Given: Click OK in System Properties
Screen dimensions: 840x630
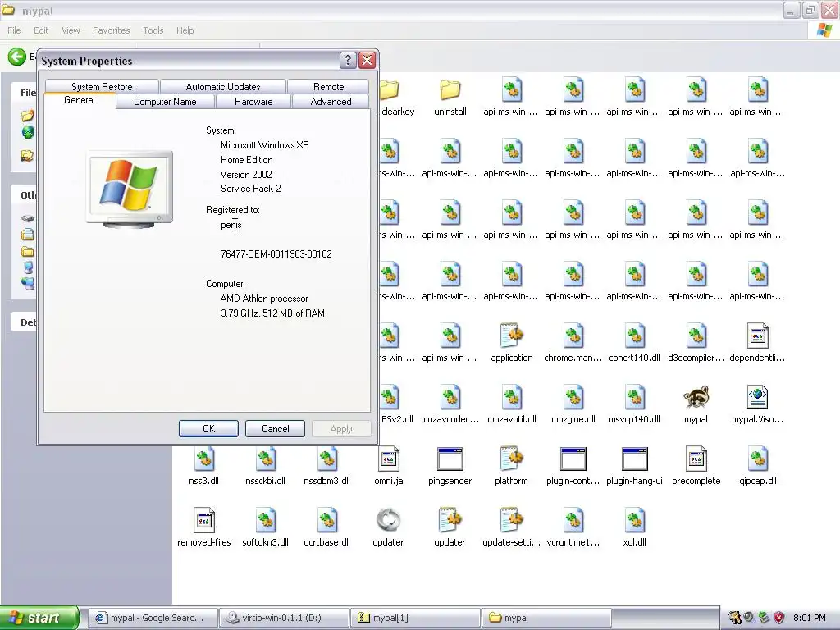Looking at the screenshot, I should 208,428.
